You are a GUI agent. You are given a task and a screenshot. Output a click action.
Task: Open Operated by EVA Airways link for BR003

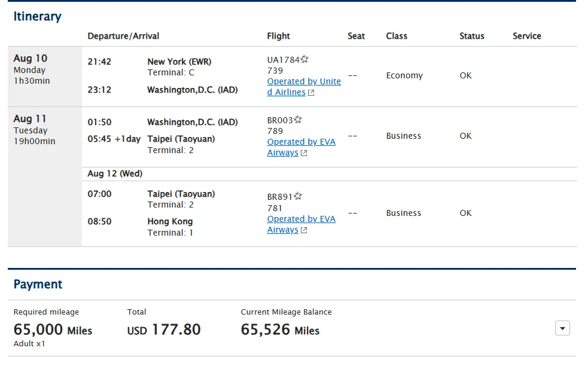(x=301, y=142)
